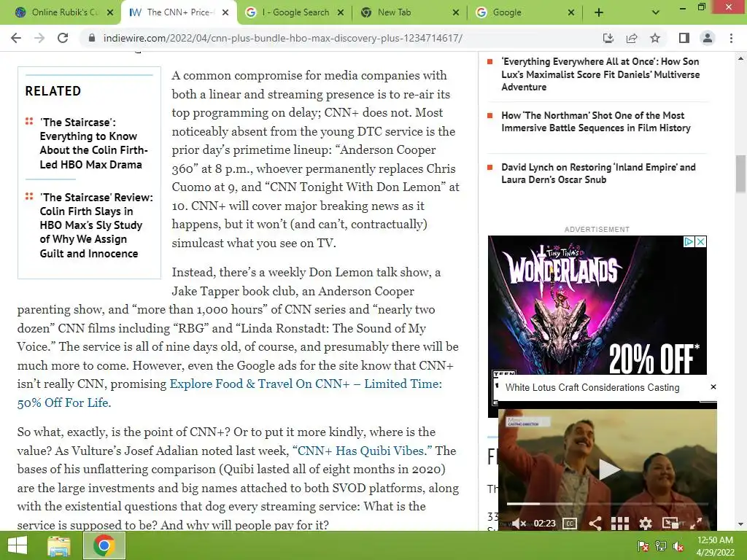Viewport: 747px width, 560px height.
Task: Click the browser forward arrow
Action: coord(39,38)
